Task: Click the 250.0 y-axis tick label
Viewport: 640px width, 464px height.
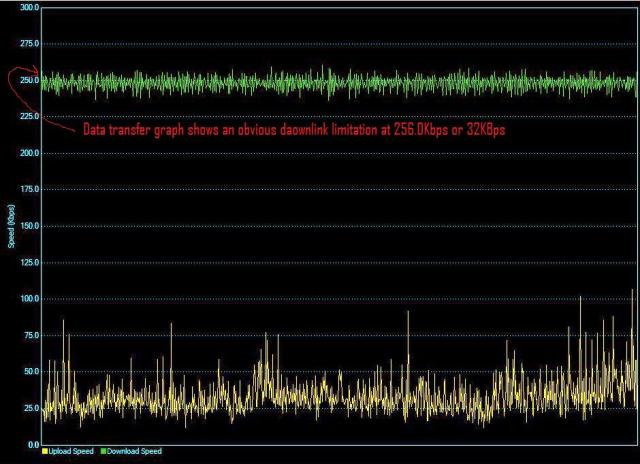Action: 30,80
